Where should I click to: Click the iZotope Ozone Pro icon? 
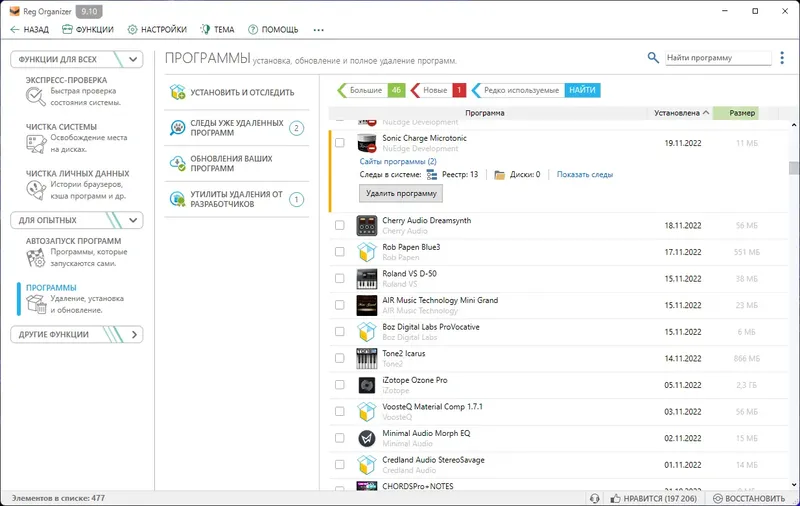pyautogui.click(x=367, y=385)
